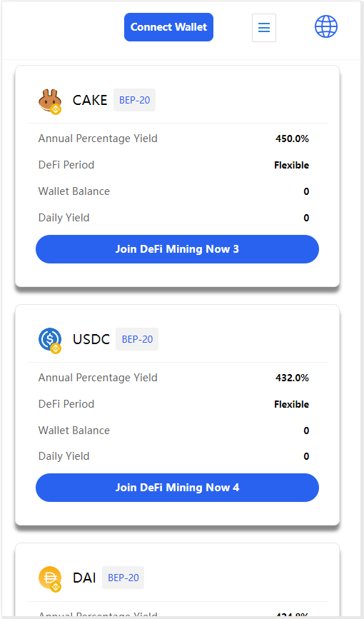This screenshot has width=364, height=619.
Task: Click the USDC token name
Action: tap(91, 339)
